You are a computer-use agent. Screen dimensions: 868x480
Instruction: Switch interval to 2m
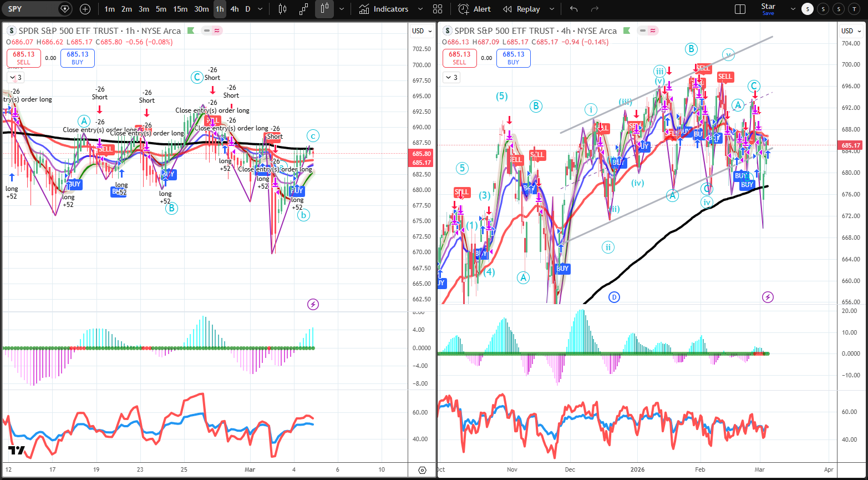(x=127, y=9)
